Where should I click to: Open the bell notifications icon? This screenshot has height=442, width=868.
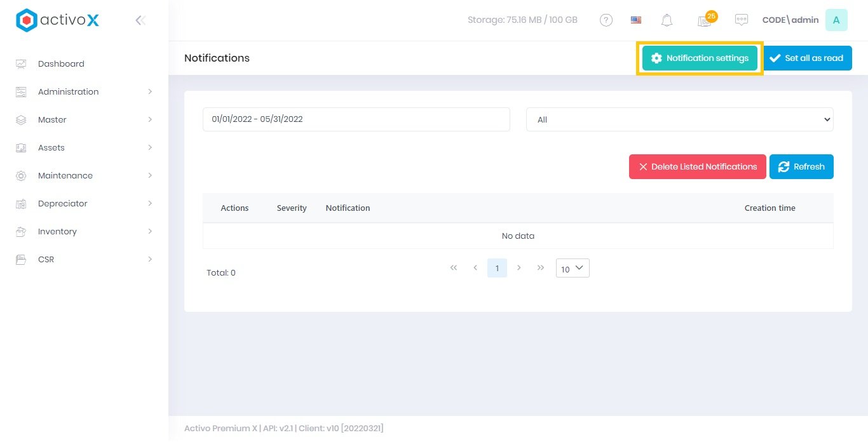tap(667, 20)
